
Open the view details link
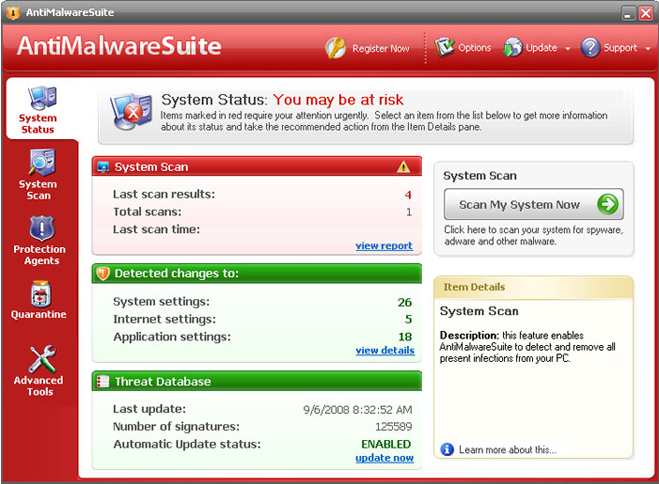pyautogui.click(x=385, y=350)
